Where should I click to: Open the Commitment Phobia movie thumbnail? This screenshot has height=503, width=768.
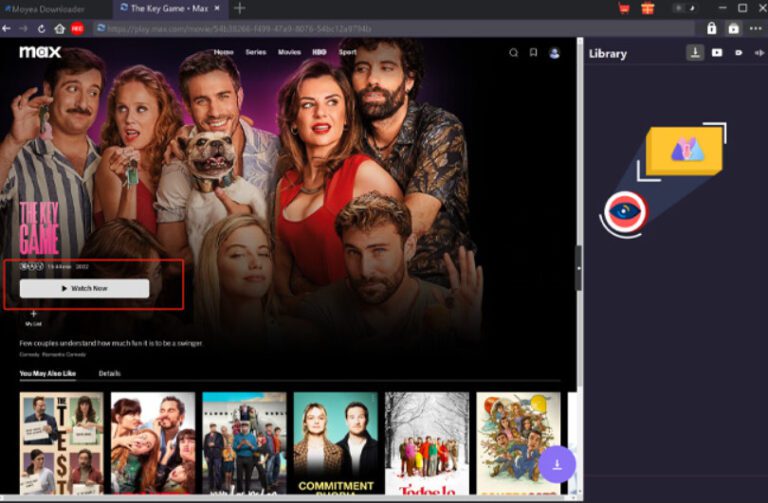pyautogui.click(x=335, y=442)
